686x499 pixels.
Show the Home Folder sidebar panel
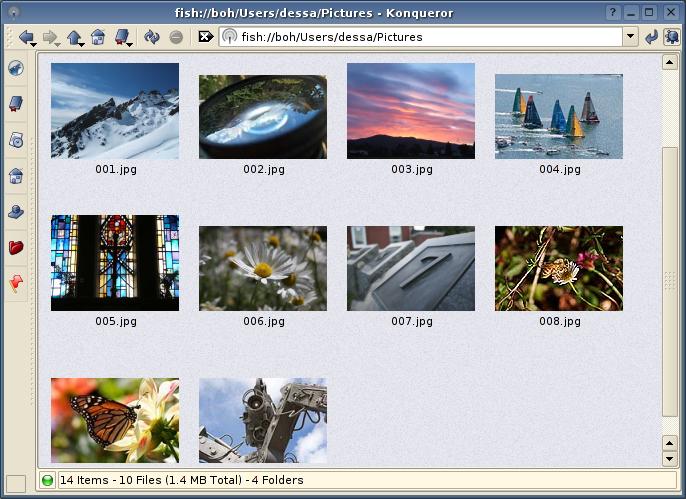tap(16, 176)
